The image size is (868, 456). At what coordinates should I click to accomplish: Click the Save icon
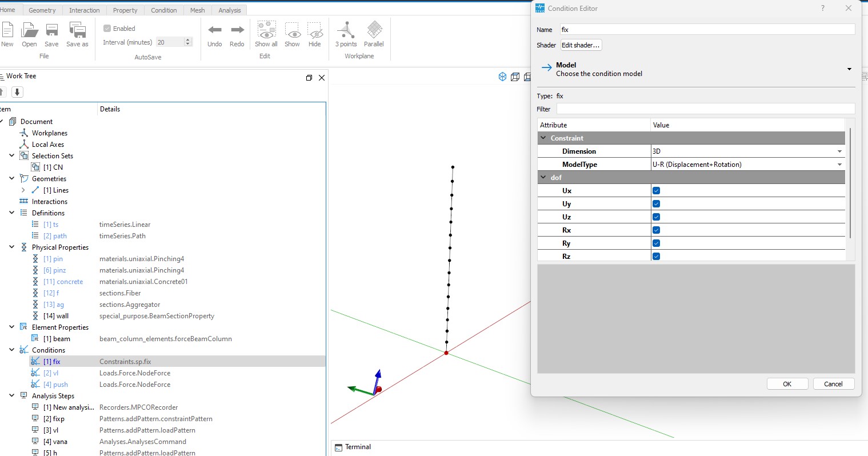point(51,30)
